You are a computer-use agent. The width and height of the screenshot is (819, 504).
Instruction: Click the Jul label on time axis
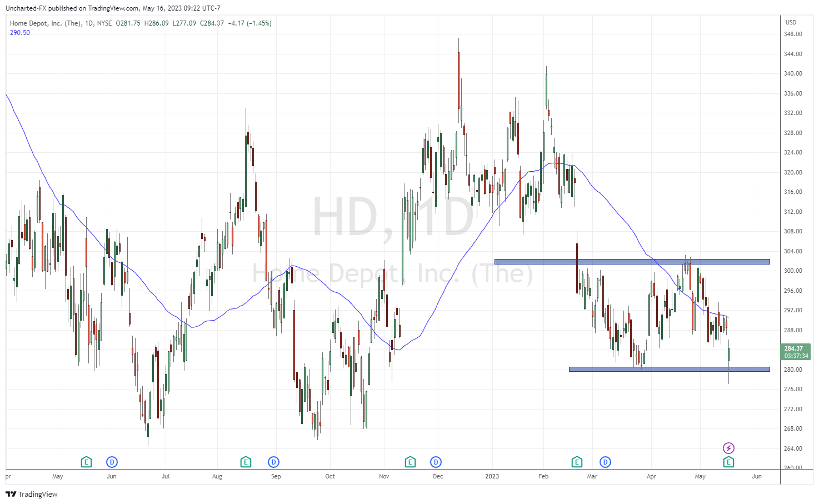click(x=166, y=476)
